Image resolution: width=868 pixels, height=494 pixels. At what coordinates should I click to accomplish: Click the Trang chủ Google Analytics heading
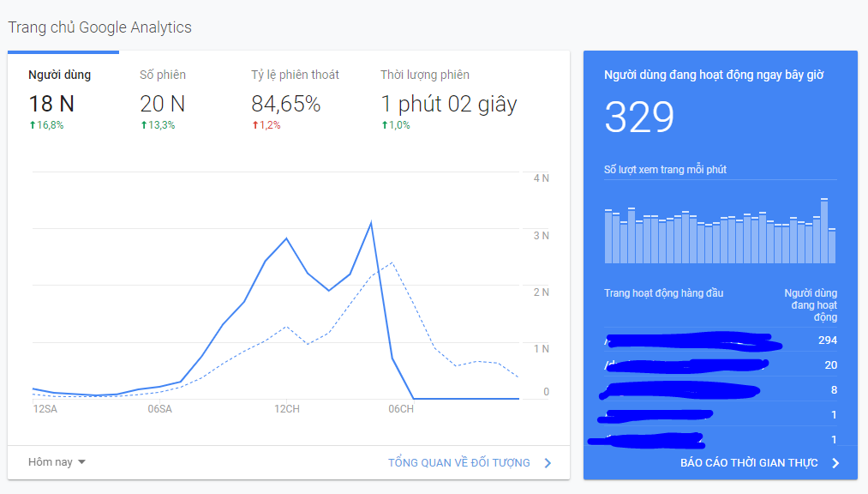click(x=99, y=27)
